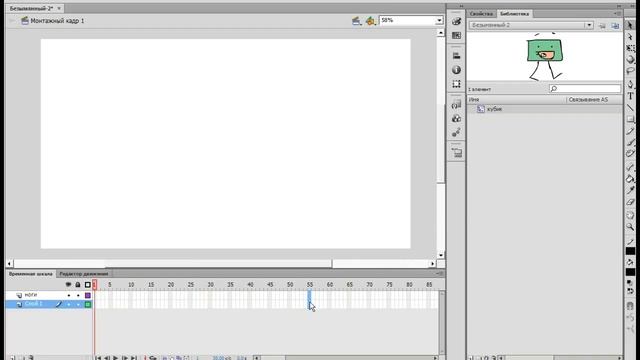Image resolution: width=640 pixels, height=360 pixels.
Task: Toggle visibility of the selected blue layer
Action: [69, 304]
